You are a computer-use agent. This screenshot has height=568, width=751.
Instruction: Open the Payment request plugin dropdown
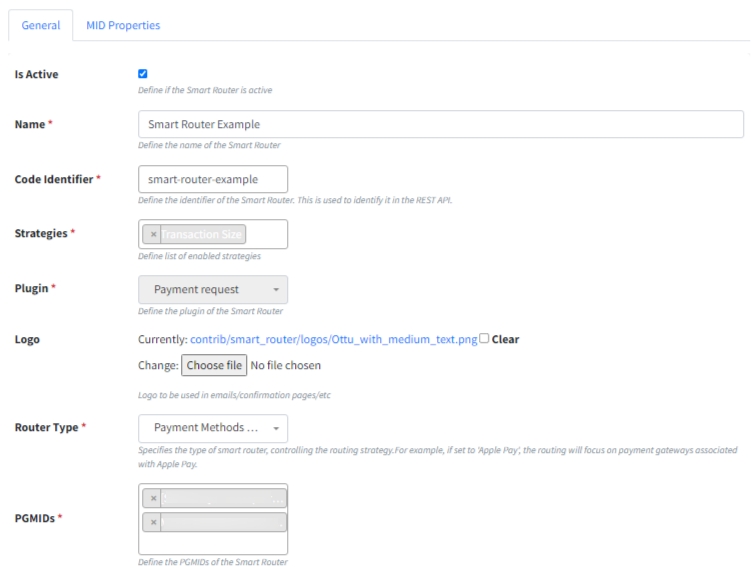point(205,290)
